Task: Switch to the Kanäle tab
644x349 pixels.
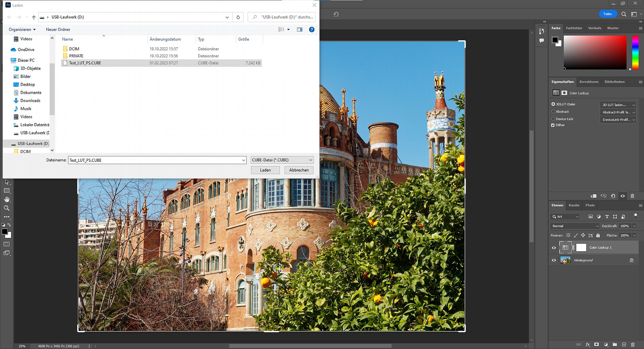Action: (x=574, y=205)
